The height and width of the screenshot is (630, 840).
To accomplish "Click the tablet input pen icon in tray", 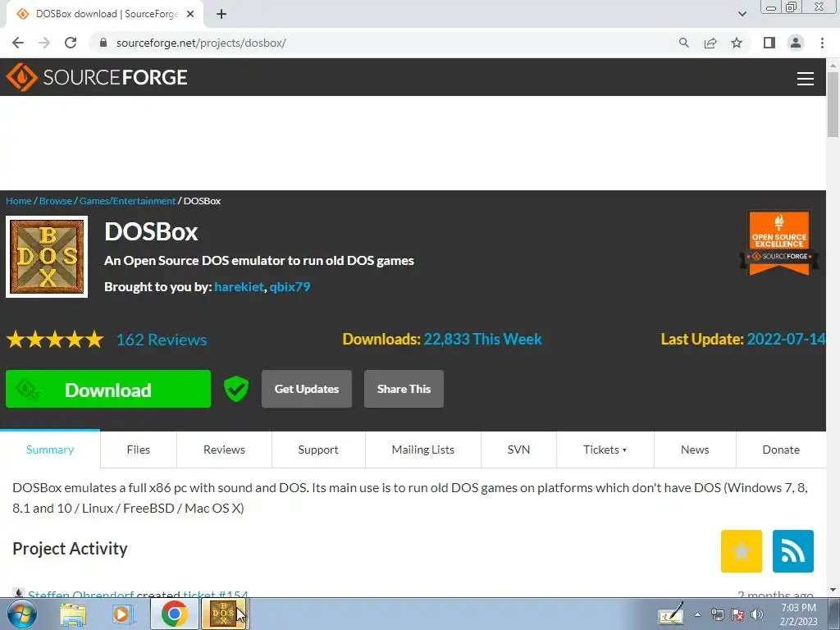I will coord(671,614).
